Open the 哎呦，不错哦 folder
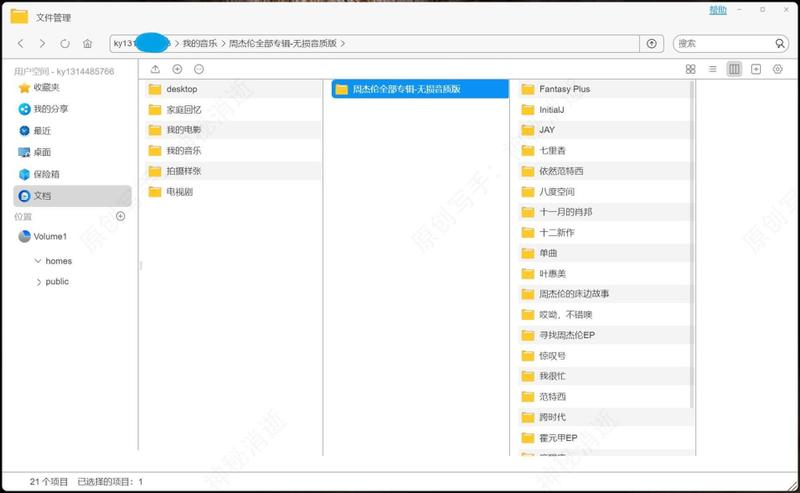 605,315
